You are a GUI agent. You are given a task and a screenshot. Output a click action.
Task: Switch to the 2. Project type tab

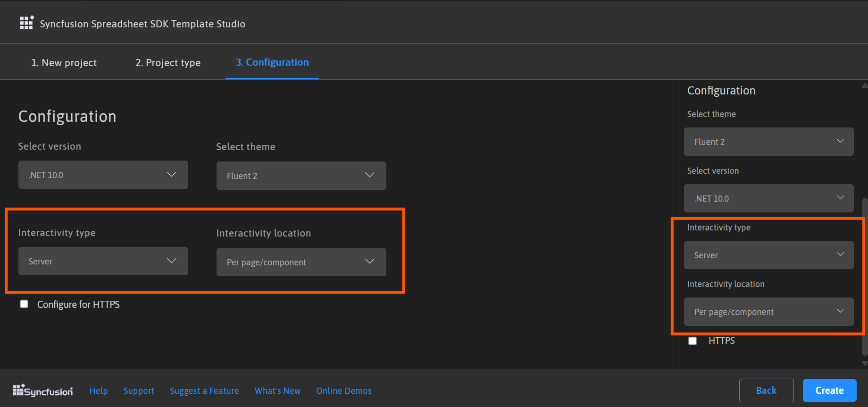tap(168, 63)
